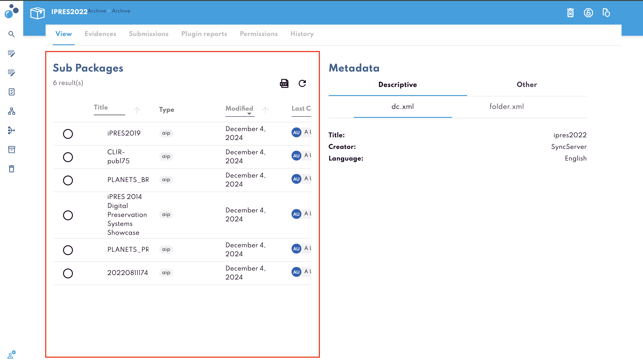Select the PLANETS_BR radio button
The image size is (643, 364).
pyautogui.click(x=68, y=180)
